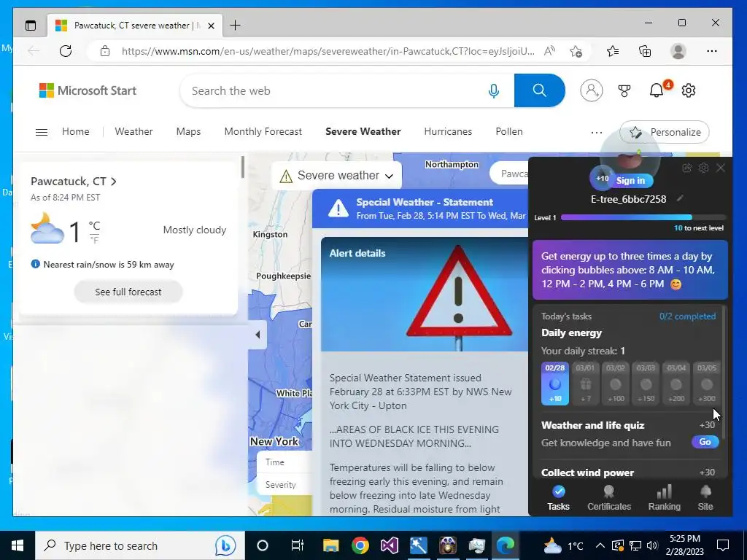The image size is (747, 560).
Task: Open the tab actions menu icon
Action: [31, 26]
